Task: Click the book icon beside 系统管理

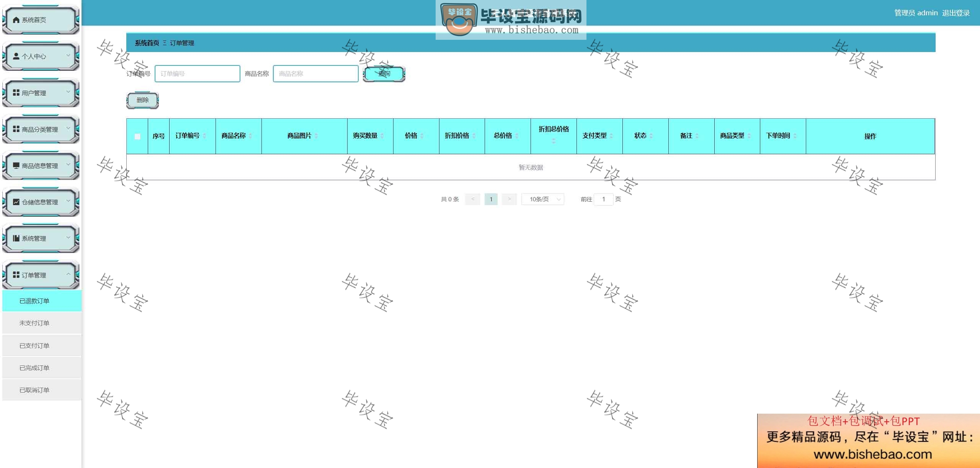Action: pos(16,238)
